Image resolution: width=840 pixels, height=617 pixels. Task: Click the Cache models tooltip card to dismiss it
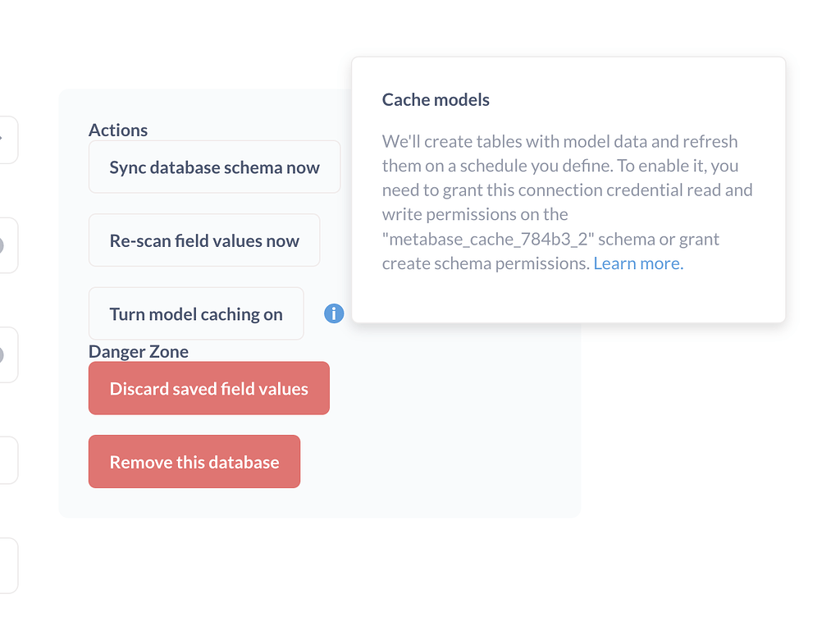568,189
